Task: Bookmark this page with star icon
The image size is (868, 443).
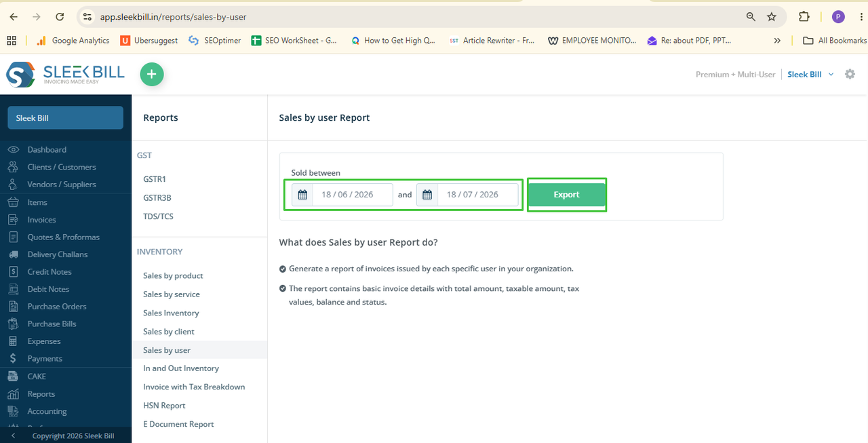Action: (771, 17)
